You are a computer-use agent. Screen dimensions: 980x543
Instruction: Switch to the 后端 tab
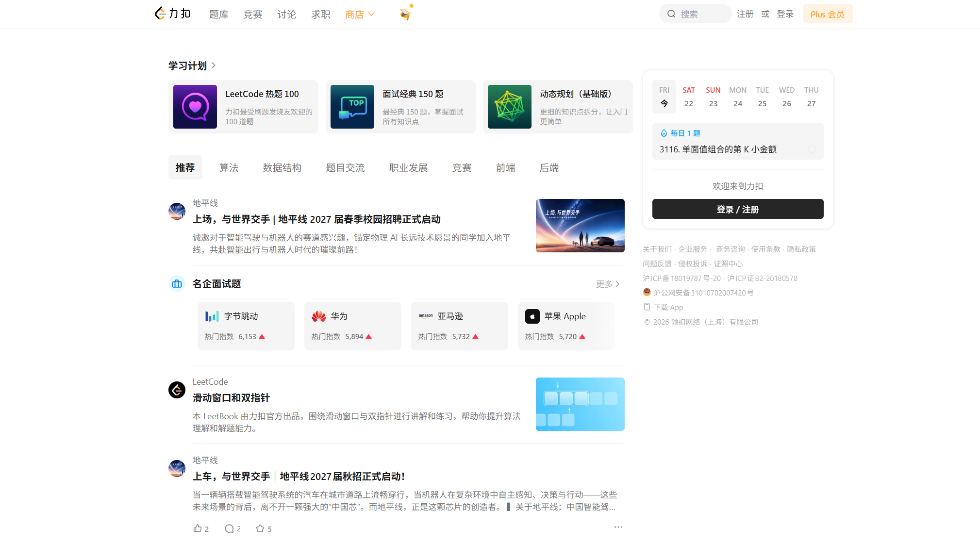pos(549,167)
